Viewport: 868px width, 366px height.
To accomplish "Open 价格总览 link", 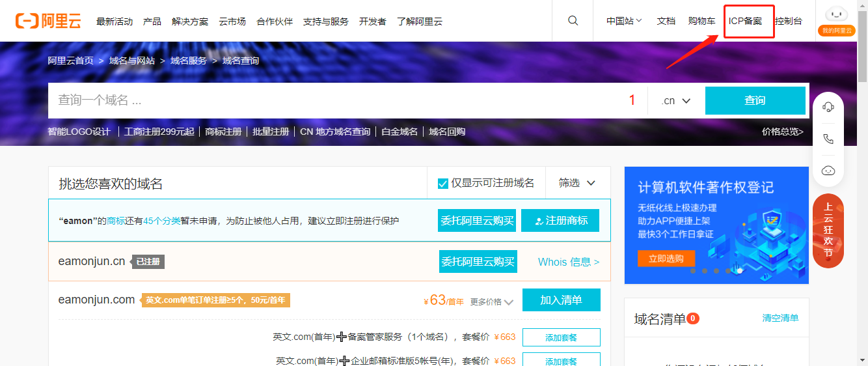I will pos(783,132).
